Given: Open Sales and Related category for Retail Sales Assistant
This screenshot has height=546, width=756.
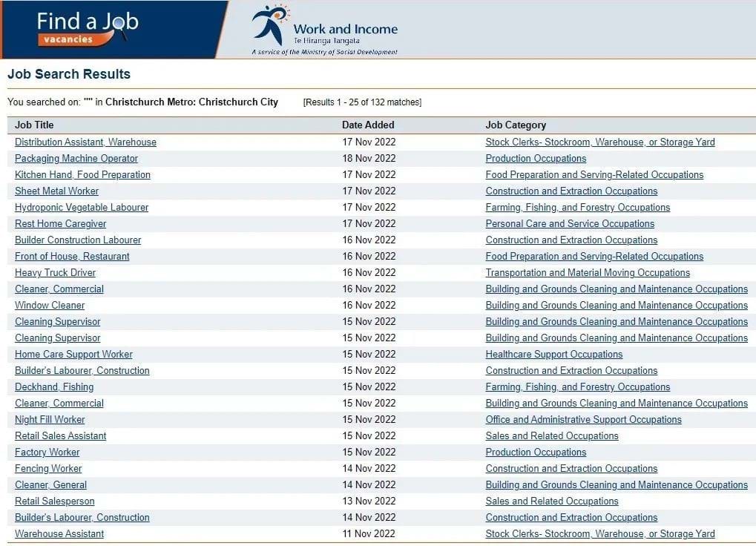Looking at the screenshot, I should click(x=551, y=436).
